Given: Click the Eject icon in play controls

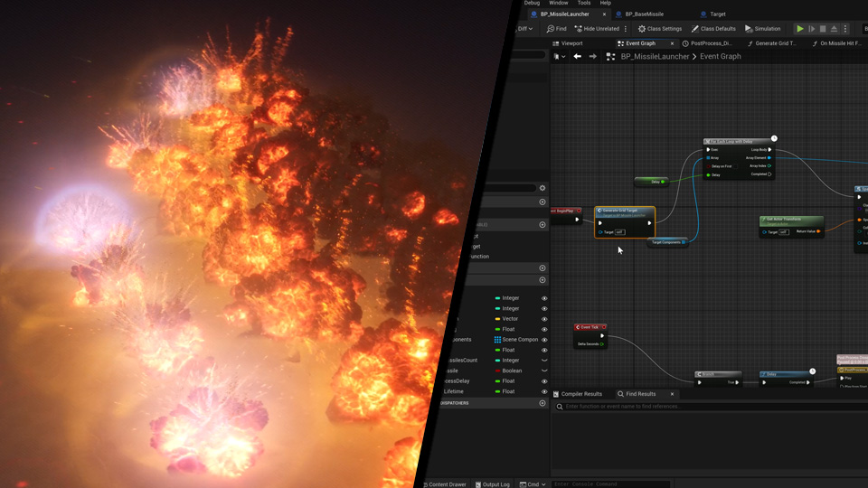Looking at the screenshot, I should click(x=834, y=29).
